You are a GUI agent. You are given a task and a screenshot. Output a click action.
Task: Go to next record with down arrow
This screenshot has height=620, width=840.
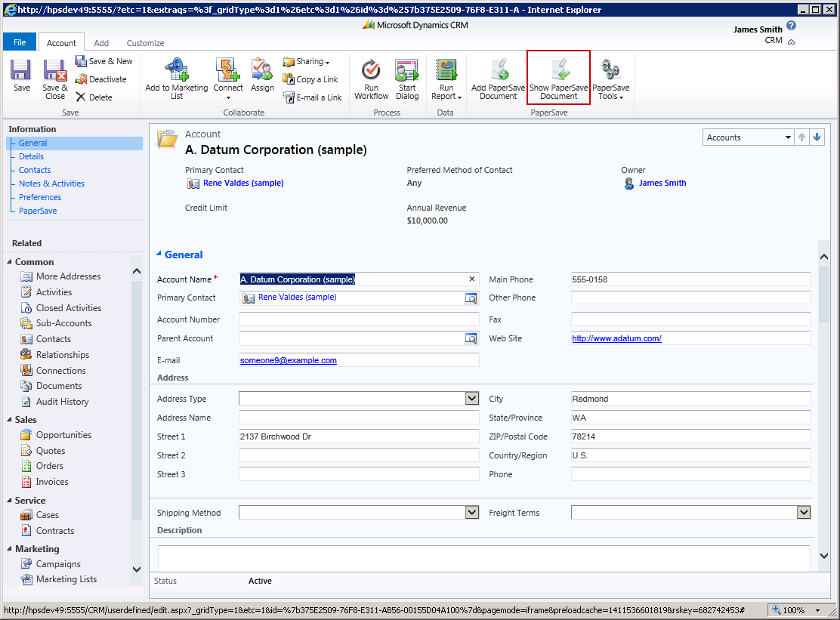coord(817,137)
